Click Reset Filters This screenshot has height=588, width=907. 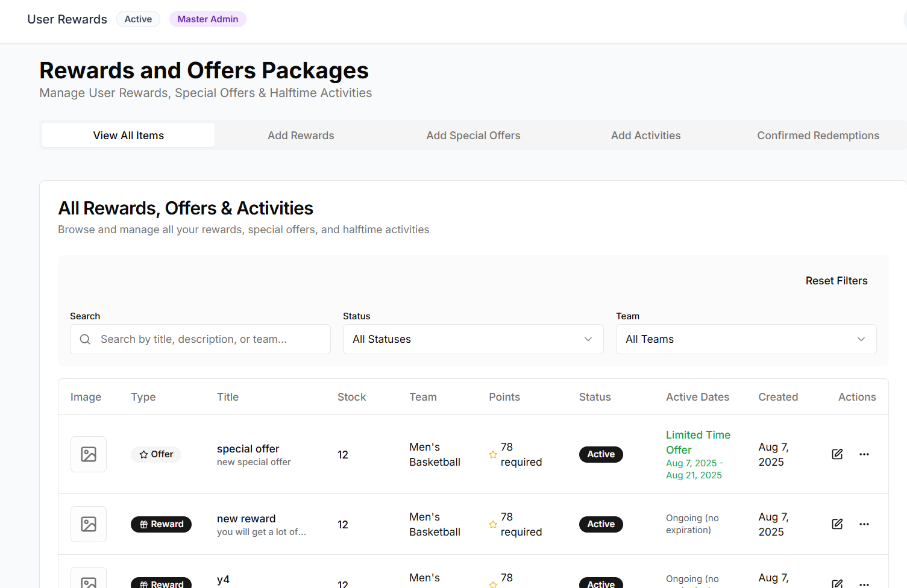[x=836, y=280]
